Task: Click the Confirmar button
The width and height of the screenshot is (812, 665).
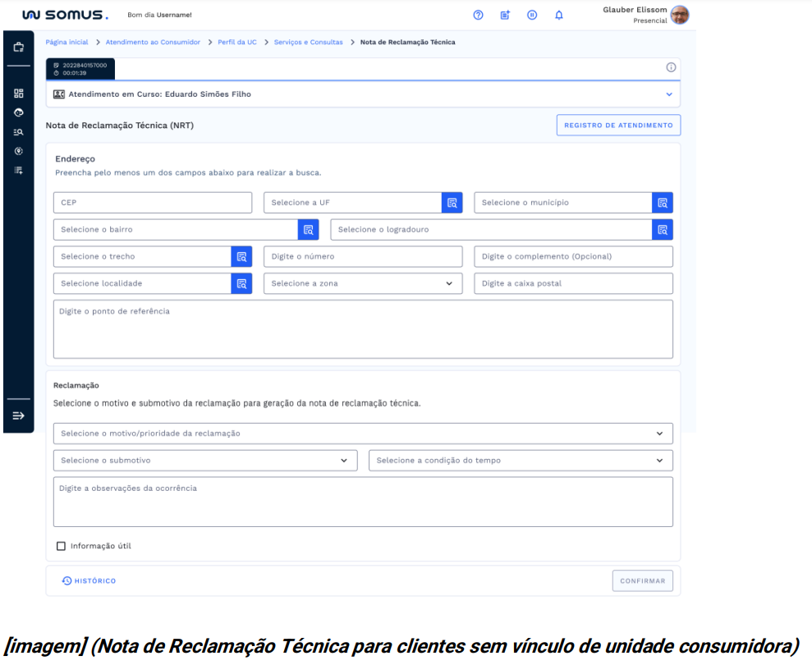Action: [x=642, y=580]
